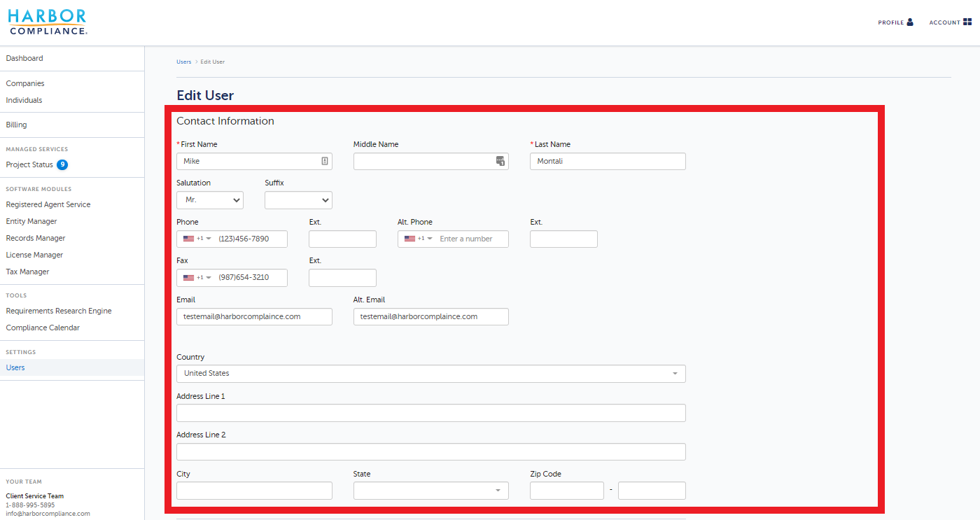The height and width of the screenshot is (520, 980).
Task: Click the Ext. field next to Fax
Action: click(342, 278)
